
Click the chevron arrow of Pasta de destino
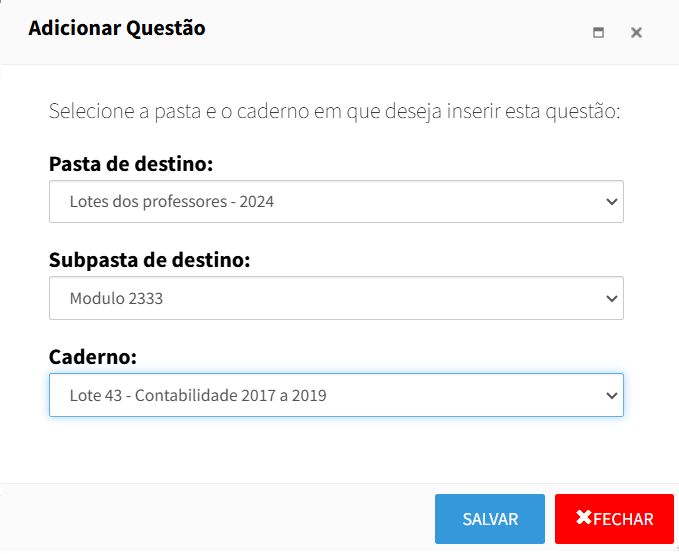(x=612, y=201)
